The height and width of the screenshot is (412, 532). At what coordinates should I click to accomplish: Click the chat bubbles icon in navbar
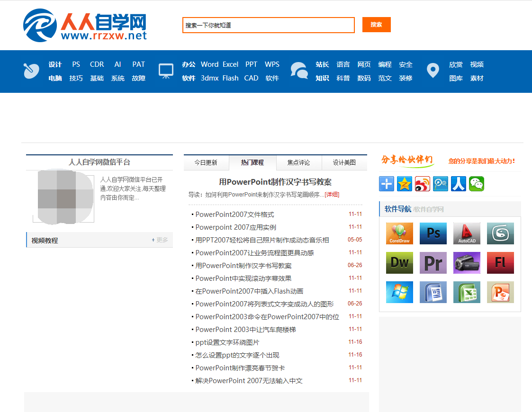tap(299, 71)
